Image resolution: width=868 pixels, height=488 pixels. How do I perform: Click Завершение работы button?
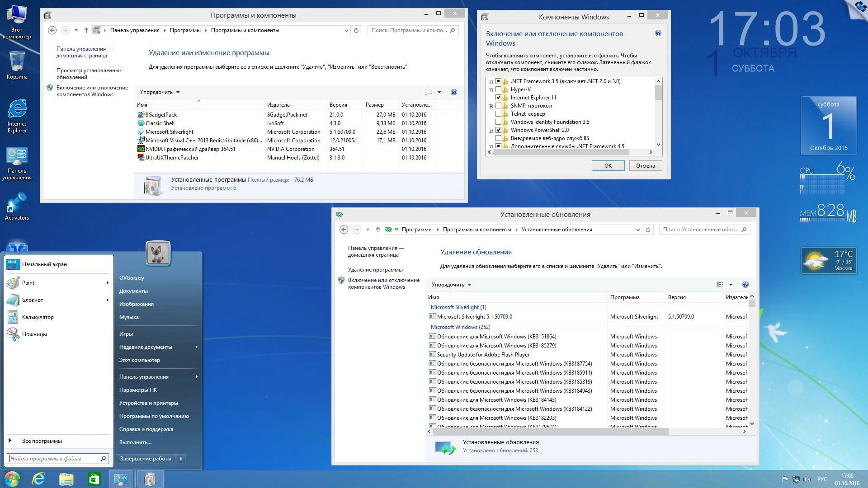pos(146,459)
